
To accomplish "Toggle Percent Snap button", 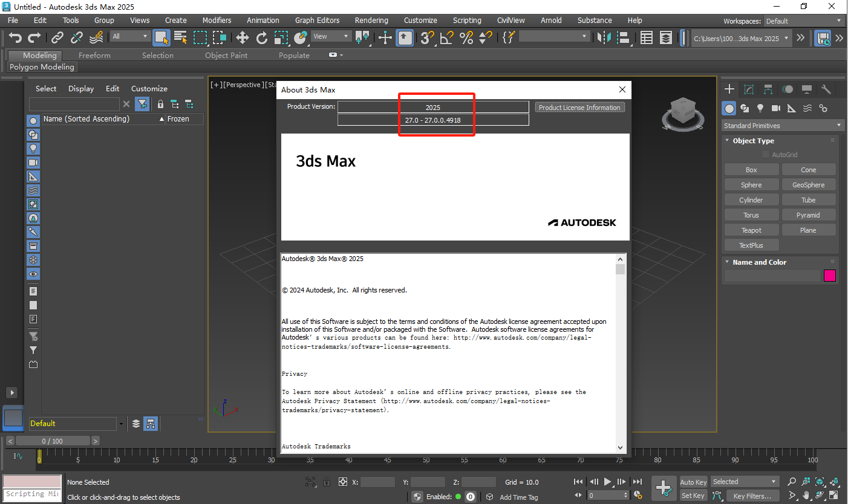I will 466,37.
